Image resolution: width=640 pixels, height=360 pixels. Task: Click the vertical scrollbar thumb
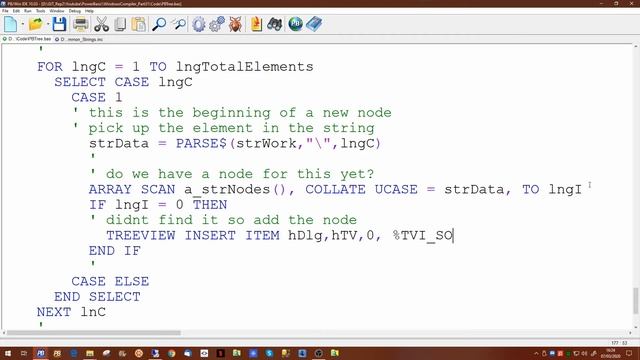click(636, 301)
